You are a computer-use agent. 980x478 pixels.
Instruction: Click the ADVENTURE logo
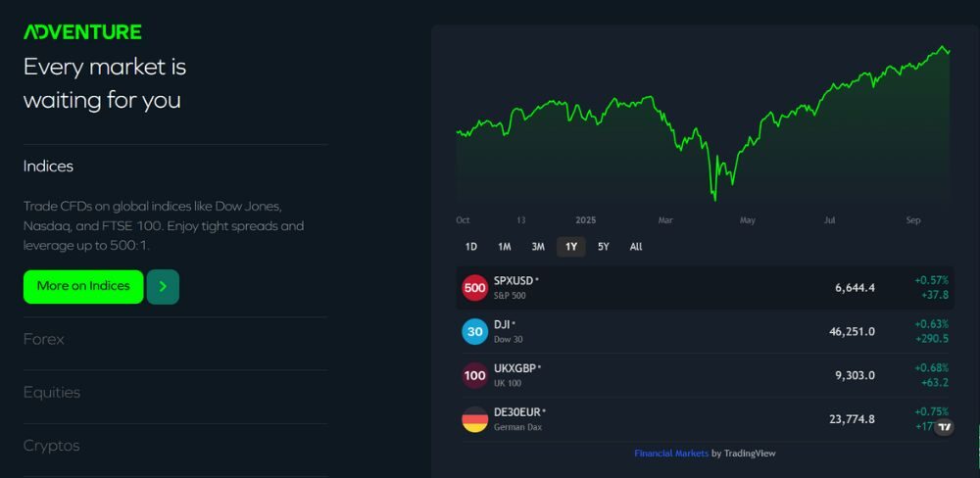82,31
